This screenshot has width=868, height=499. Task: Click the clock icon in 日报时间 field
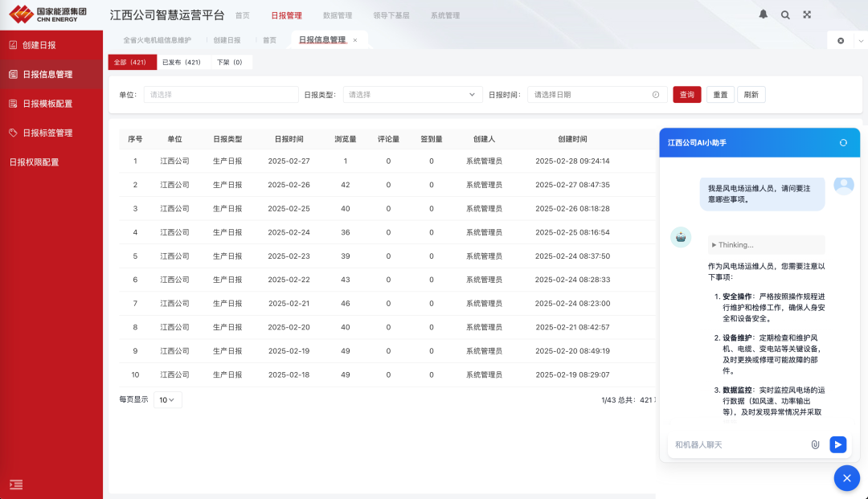pyautogui.click(x=656, y=95)
